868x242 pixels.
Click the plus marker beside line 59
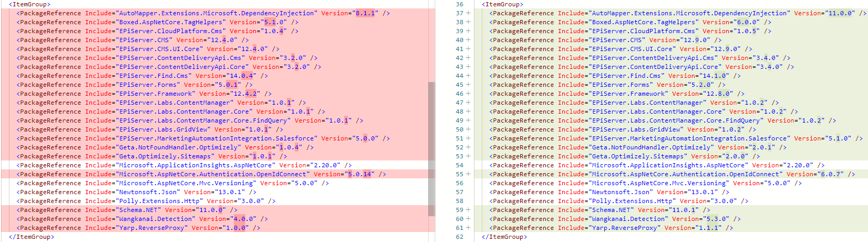click(468, 210)
